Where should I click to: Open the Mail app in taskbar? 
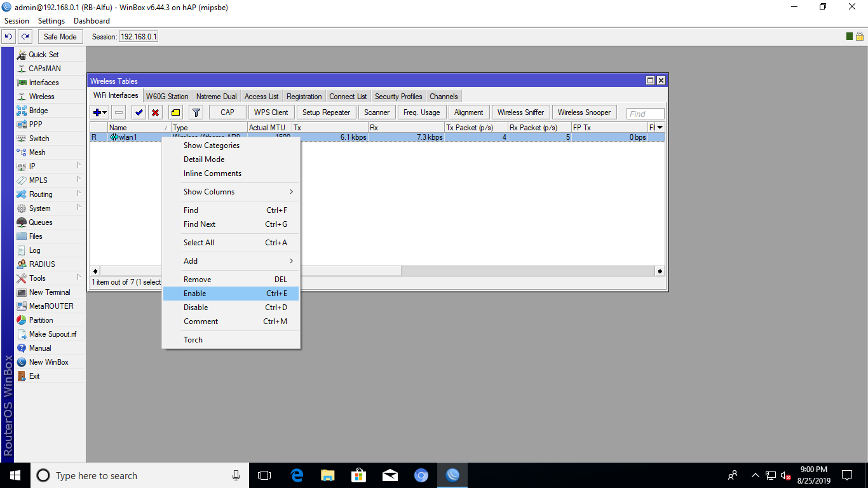coord(390,475)
